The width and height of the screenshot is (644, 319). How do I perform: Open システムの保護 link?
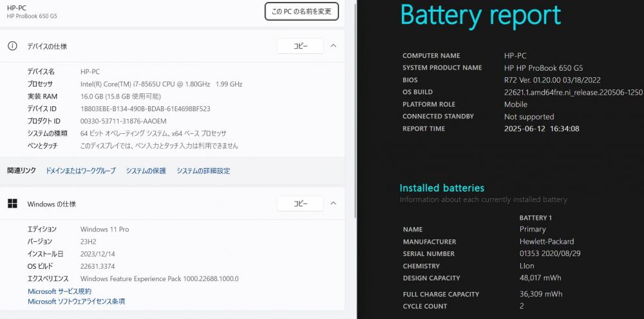point(146,170)
